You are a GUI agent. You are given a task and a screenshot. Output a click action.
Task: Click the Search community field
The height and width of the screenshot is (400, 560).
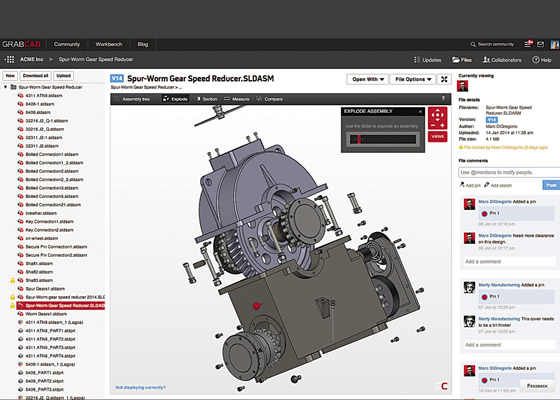coord(496,44)
